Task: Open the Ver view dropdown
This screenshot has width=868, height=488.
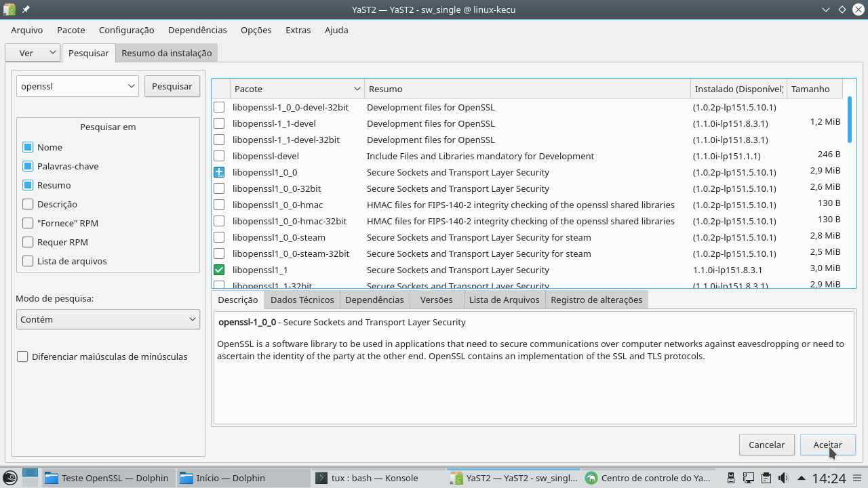Action: pyautogui.click(x=33, y=53)
